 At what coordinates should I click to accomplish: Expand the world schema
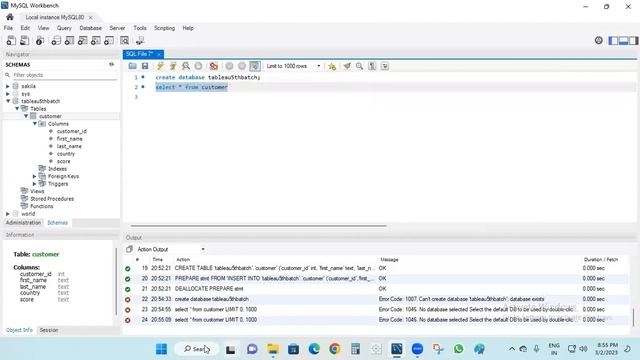pyautogui.click(x=8, y=213)
